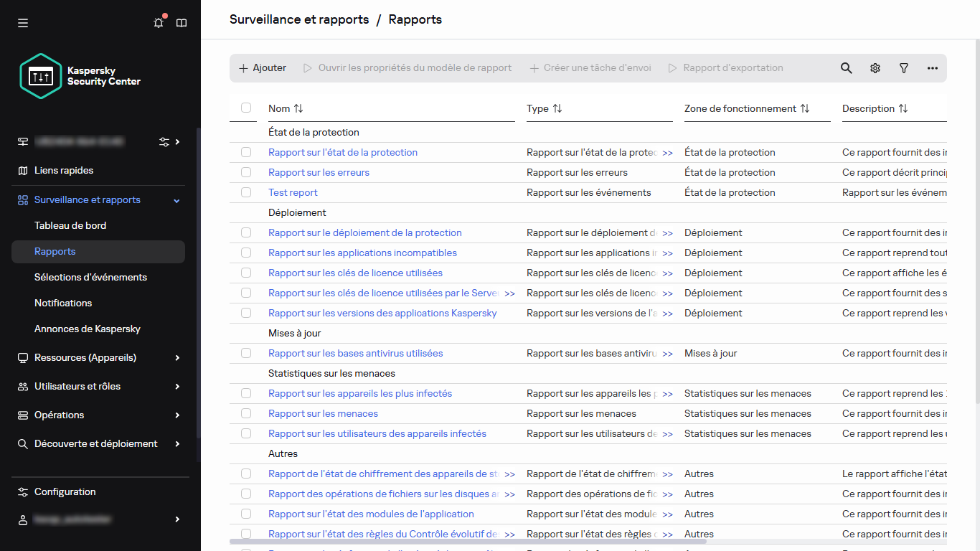Open the Rapport sur les erreurs link
This screenshot has width=980, height=551.
pyautogui.click(x=319, y=172)
